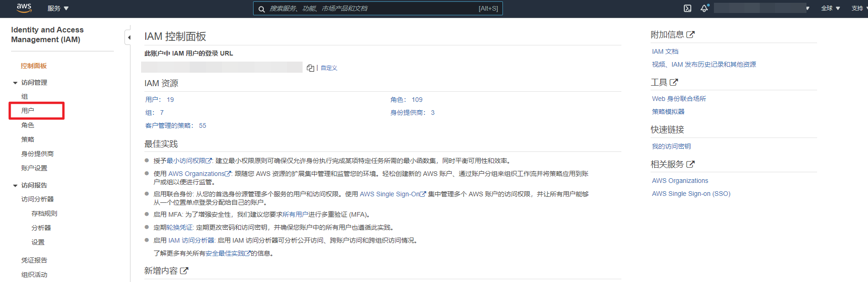
Task: Select 角色 in the sidebar
Action: click(x=28, y=125)
